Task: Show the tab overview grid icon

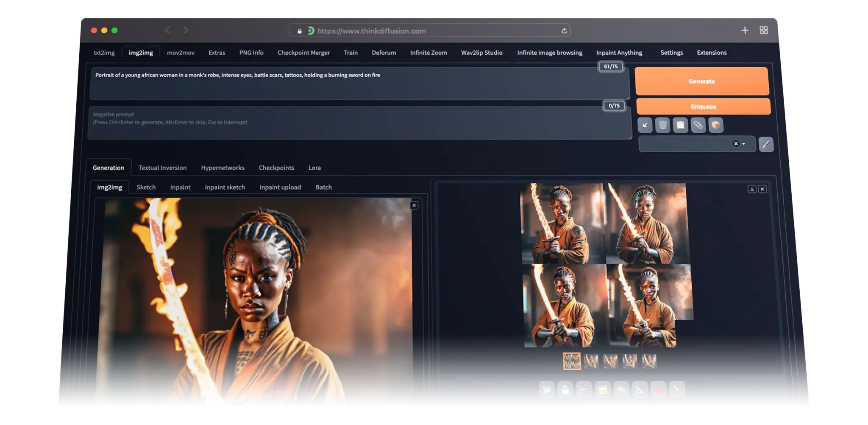Action: tap(764, 30)
